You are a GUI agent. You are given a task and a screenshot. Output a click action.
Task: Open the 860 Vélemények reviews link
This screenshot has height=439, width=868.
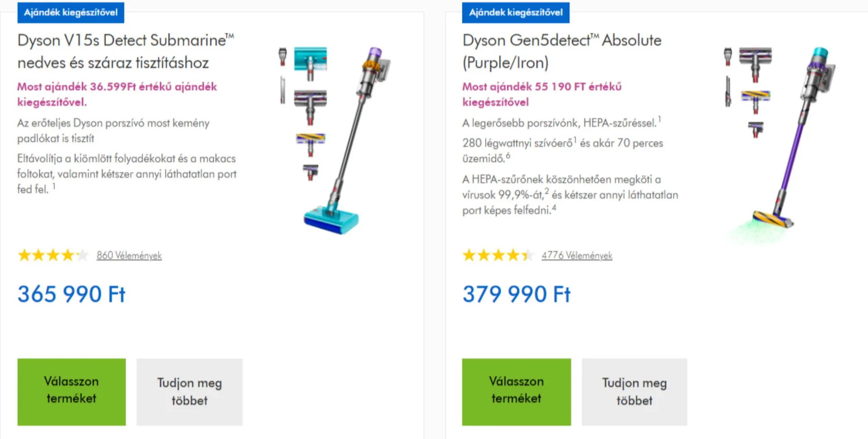129,256
